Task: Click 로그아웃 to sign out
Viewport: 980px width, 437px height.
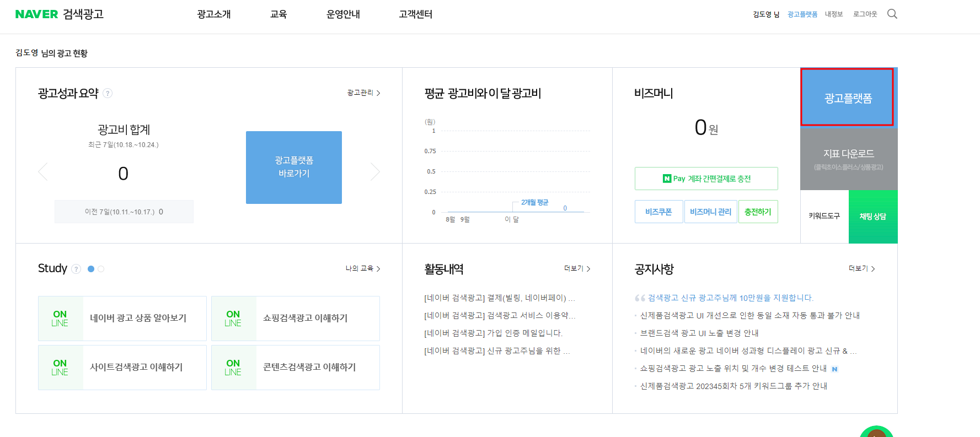Action: click(865, 14)
